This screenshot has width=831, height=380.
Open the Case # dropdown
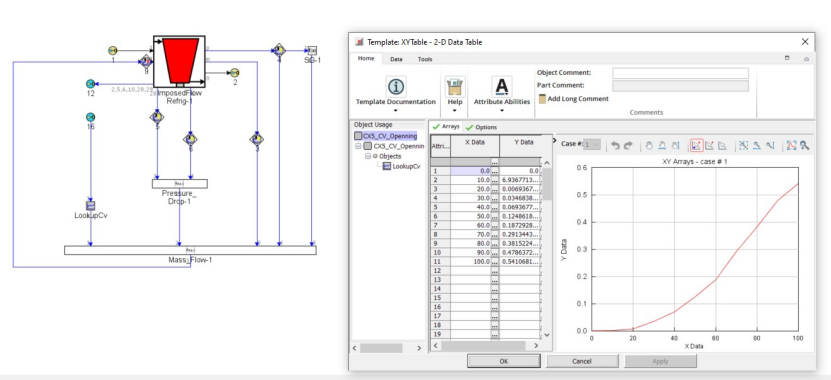pos(591,144)
